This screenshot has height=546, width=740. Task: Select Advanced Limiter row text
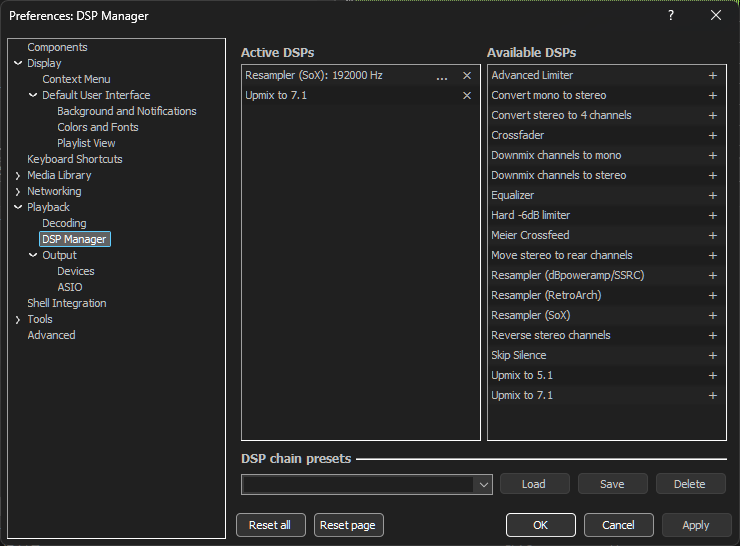pyautogui.click(x=532, y=76)
